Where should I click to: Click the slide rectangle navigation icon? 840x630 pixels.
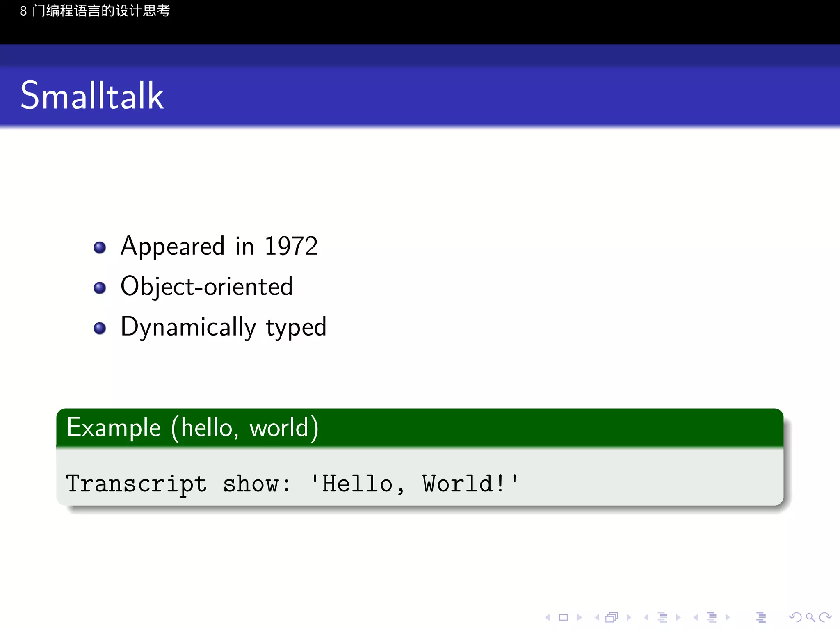point(564,617)
